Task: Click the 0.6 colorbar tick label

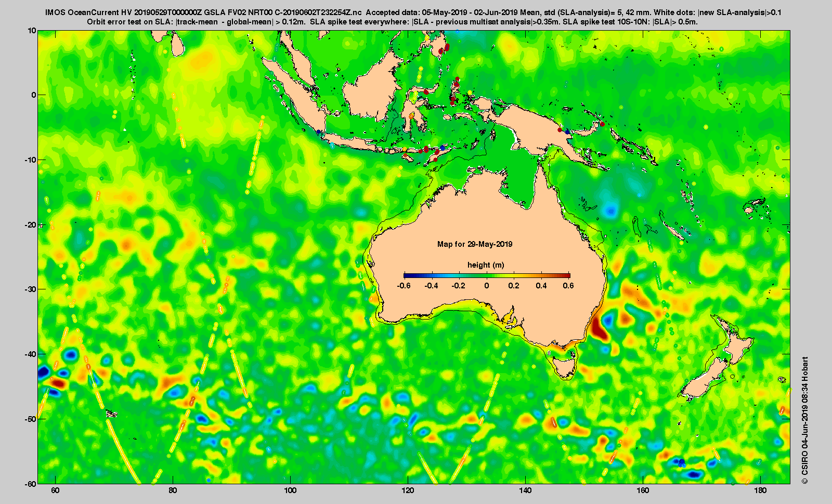Action: (x=568, y=286)
